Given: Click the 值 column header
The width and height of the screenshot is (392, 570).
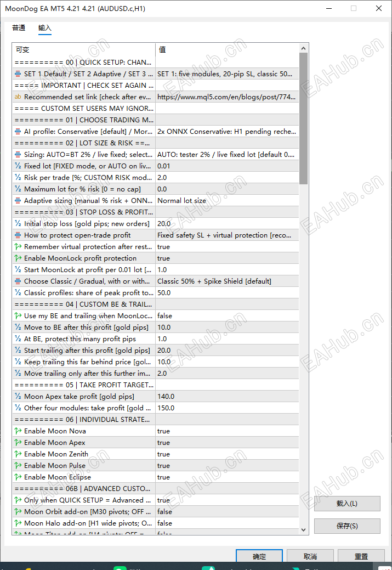Looking at the screenshot, I should pos(227,49).
